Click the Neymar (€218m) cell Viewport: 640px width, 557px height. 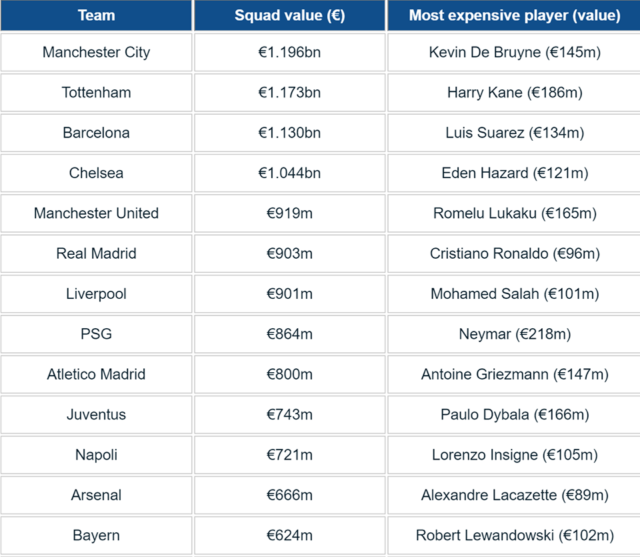[x=514, y=334]
